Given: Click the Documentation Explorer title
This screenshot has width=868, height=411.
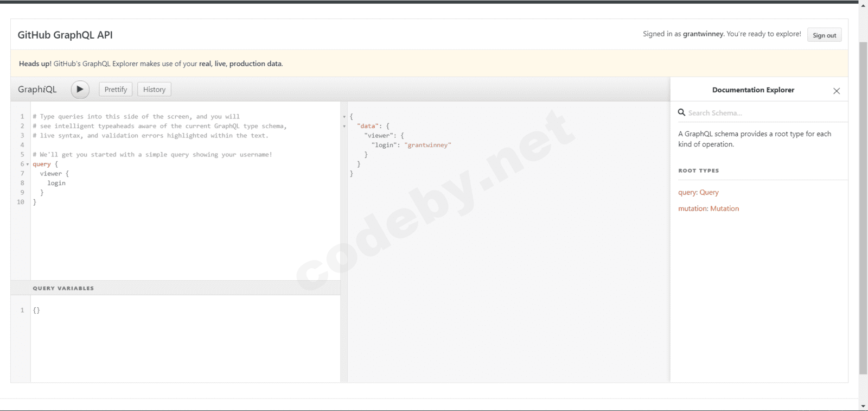Looking at the screenshot, I should point(753,90).
